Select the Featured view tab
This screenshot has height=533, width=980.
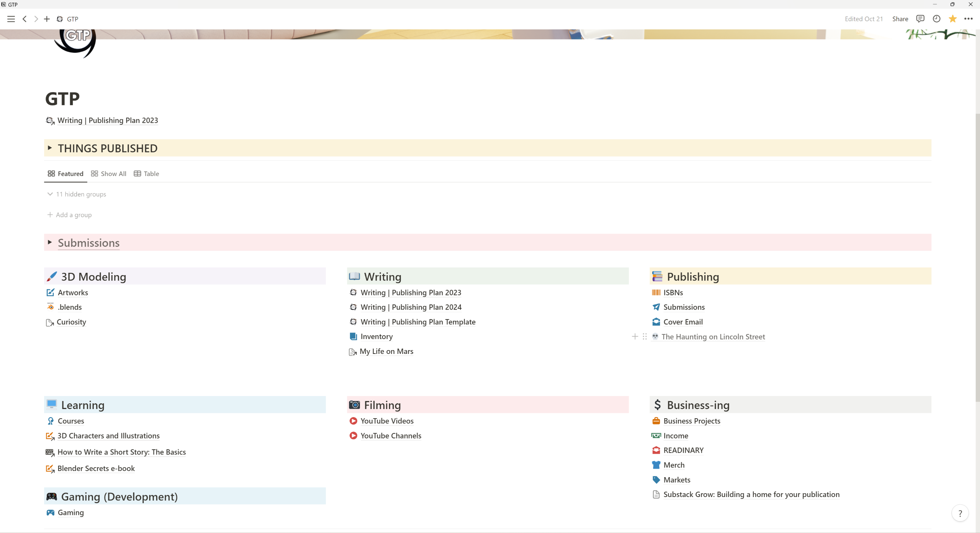tap(65, 174)
